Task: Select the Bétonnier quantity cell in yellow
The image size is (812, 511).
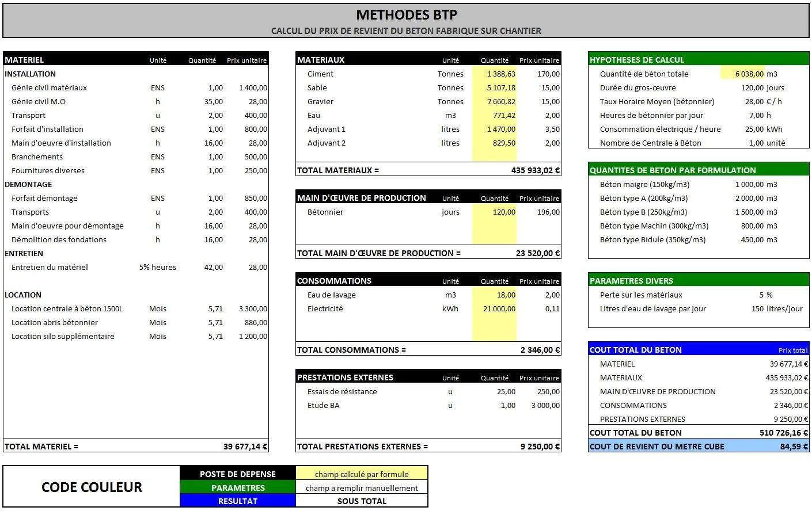Action: click(x=495, y=212)
